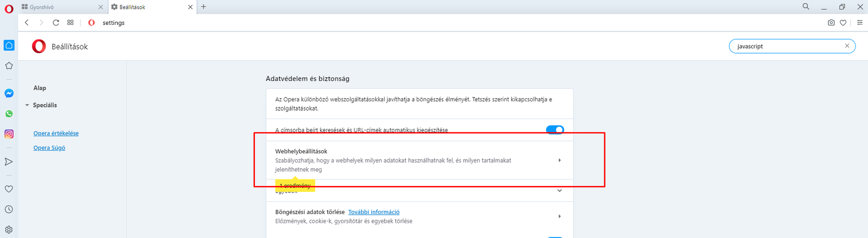Open Speed Dial start page grid icon
Screen dimensions: 868x238
tap(71, 23)
